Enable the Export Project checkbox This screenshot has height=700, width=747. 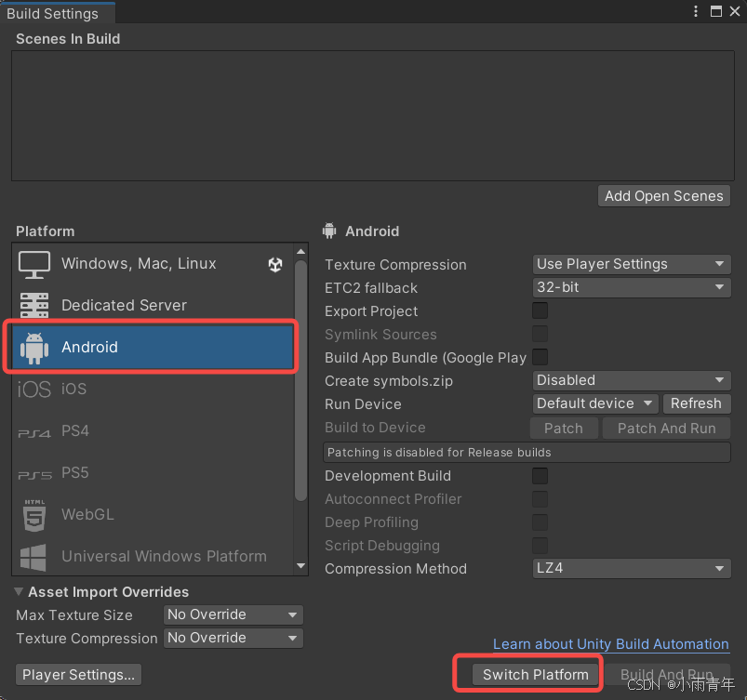[x=540, y=310]
